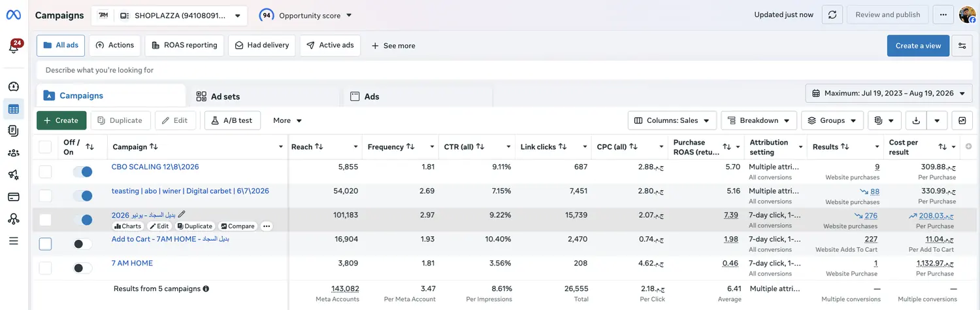Viewport: 980px width, 310px height.
Task: Open the Breakdown dropdown
Action: tap(759, 120)
